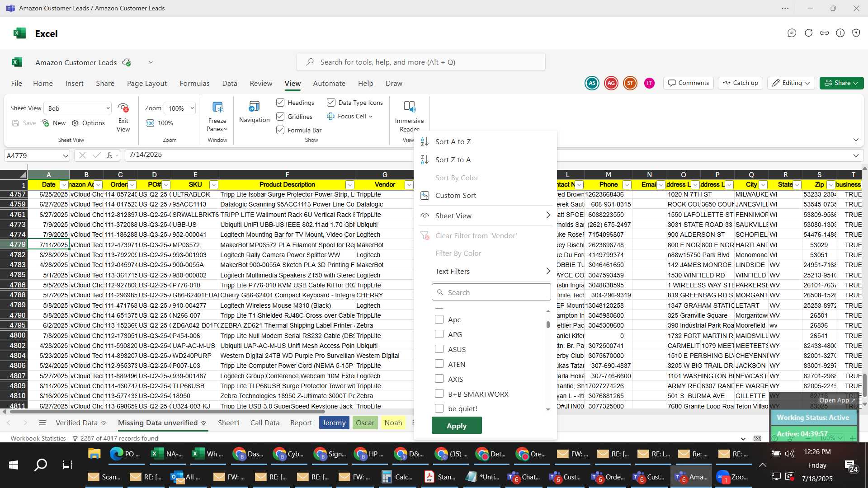This screenshot has height=488, width=868.
Task: Check the AXIS vendor filter box
Action: click(x=439, y=379)
